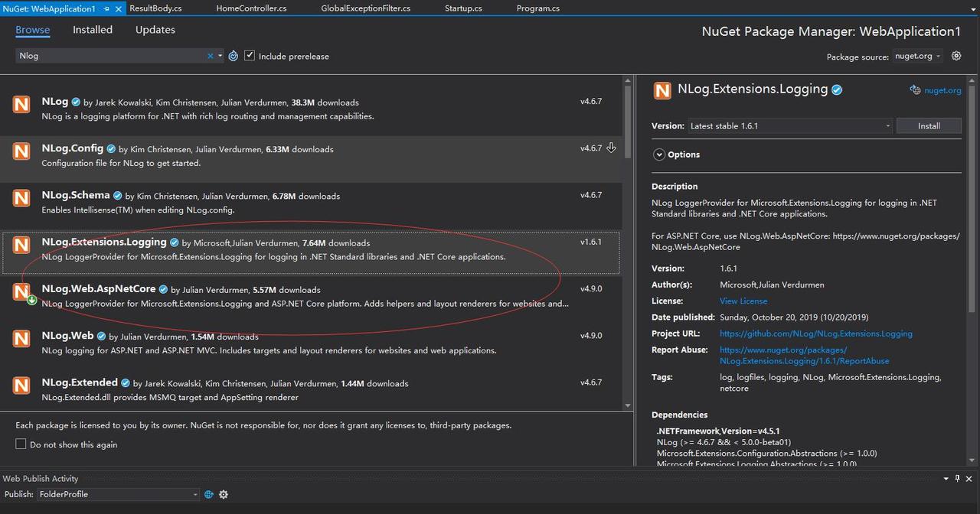Screen dimensions: 980x514
Task: Open the View License link
Action: coord(743,301)
